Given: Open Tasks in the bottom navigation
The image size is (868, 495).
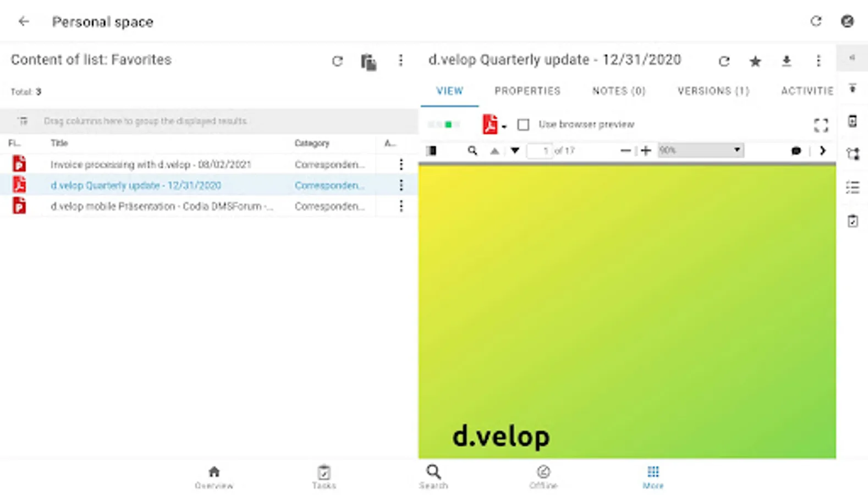Looking at the screenshot, I should point(324,477).
